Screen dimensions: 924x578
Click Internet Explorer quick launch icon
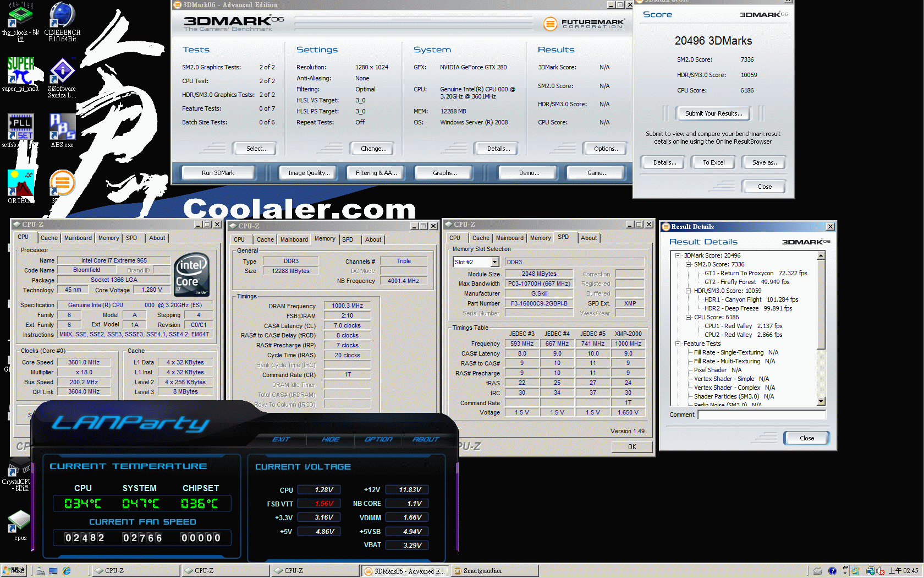67,571
